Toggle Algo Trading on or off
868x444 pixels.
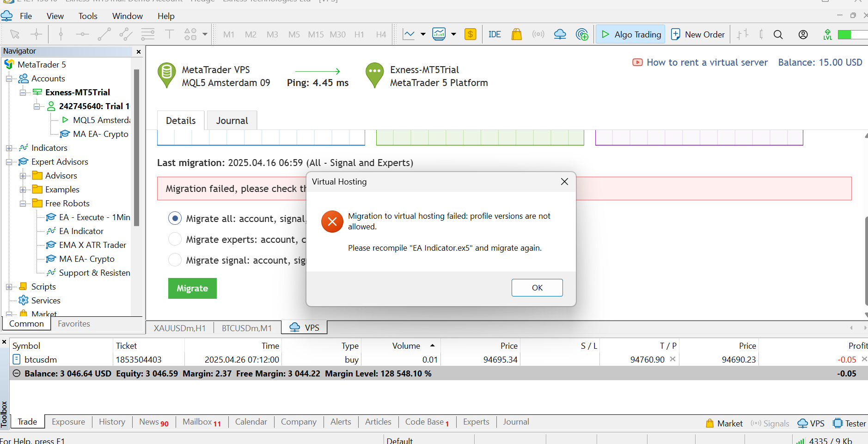click(x=630, y=34)
